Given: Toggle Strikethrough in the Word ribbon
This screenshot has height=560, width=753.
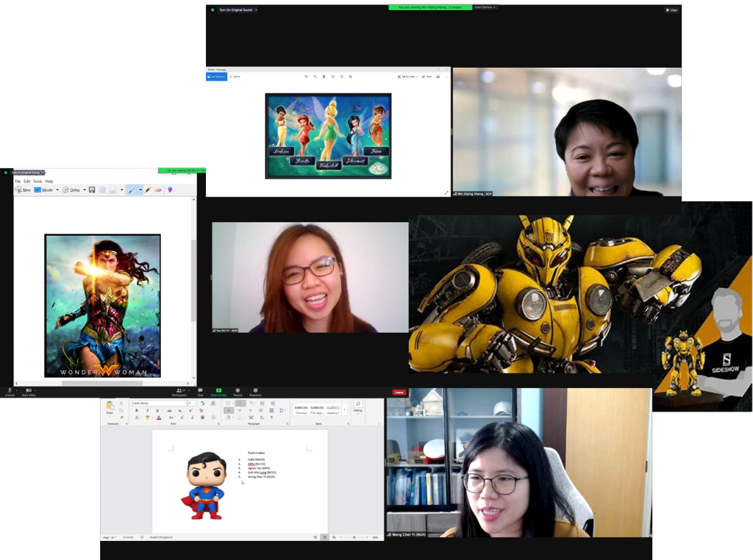Looking at the screenshot, I should click(170, 411).
